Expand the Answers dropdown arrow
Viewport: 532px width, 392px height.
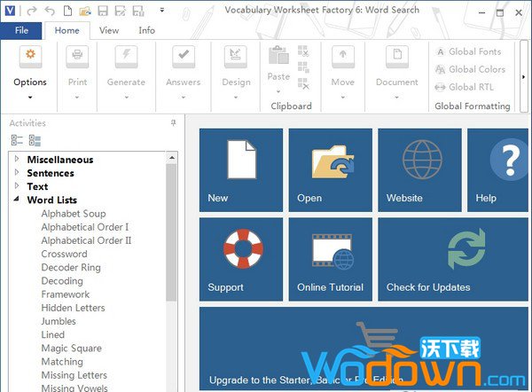point(184,98)
